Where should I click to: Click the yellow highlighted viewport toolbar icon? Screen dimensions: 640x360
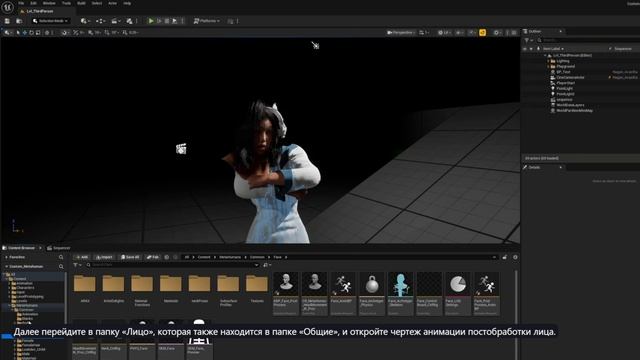(482, 32)
